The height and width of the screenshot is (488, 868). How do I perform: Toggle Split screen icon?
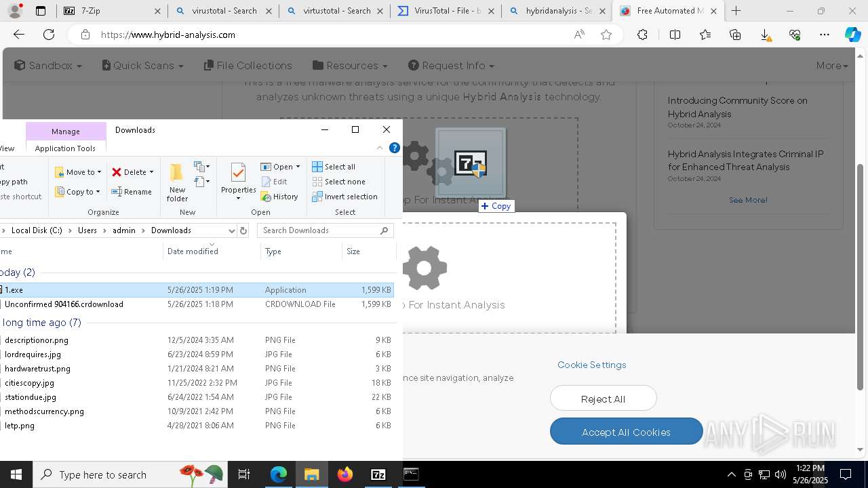click(675, 35)
